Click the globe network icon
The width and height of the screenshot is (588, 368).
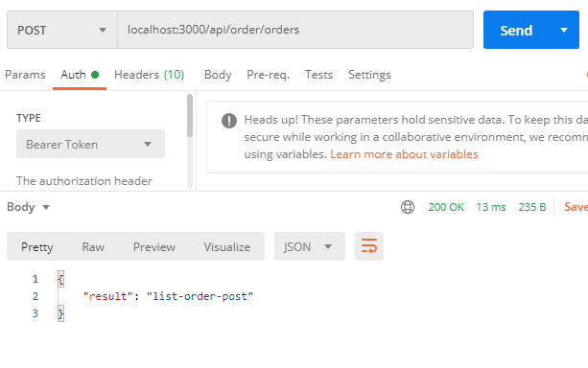point(408,207)
